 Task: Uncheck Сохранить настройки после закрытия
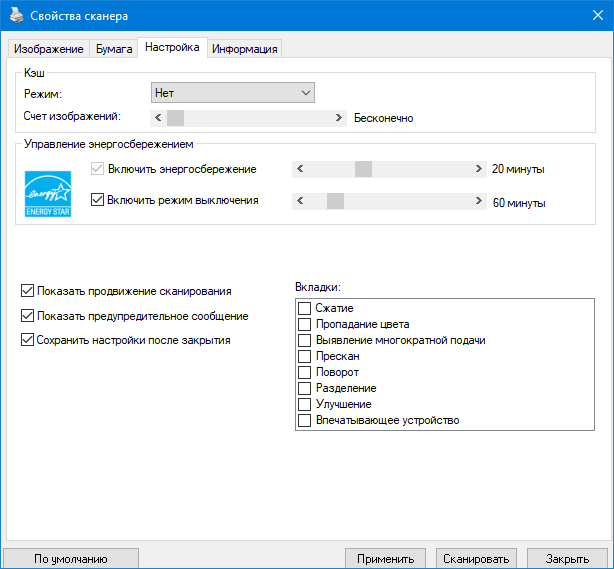(x=27, y=340)
